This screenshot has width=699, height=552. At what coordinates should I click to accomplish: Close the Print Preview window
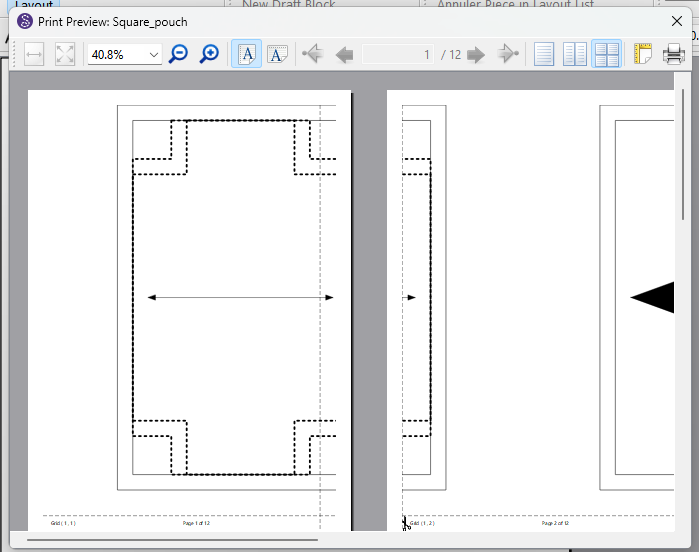pyautogui.click(x=677, y=21)
